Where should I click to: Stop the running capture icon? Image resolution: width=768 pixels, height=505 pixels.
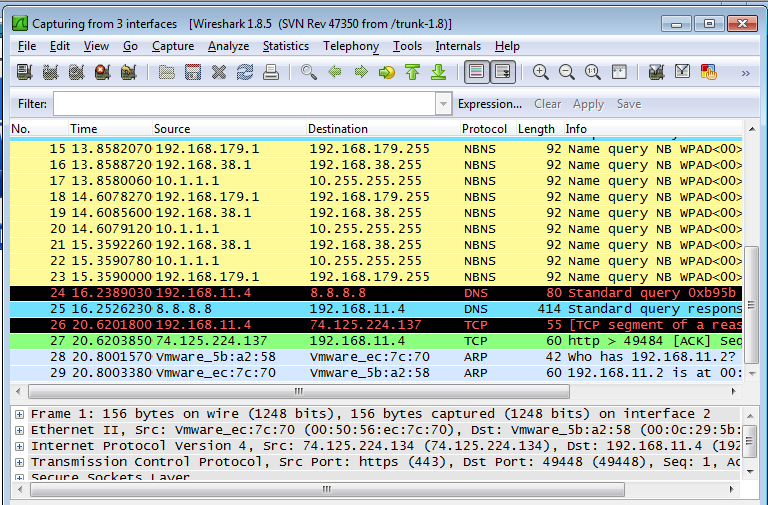102,72
